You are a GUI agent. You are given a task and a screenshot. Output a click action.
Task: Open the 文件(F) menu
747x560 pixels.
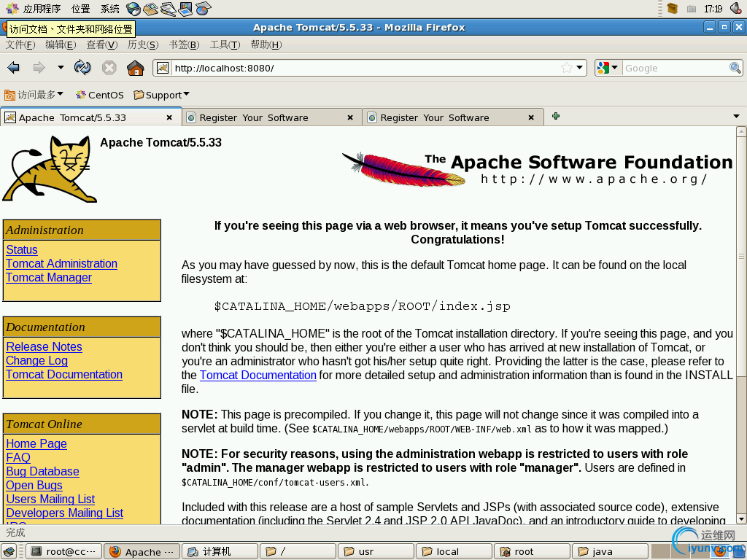(x=20, y=44)
